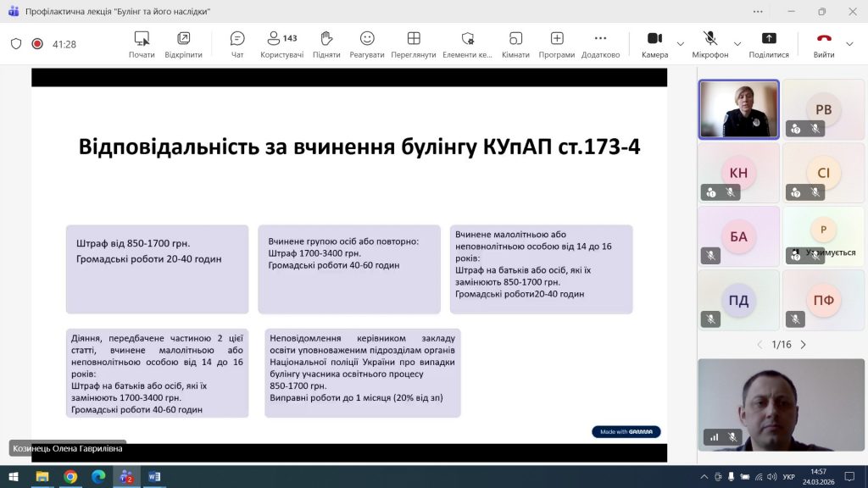868x488 pixels.
Task: Show the Користувачі participants list
Action: [x=281, y=44]
